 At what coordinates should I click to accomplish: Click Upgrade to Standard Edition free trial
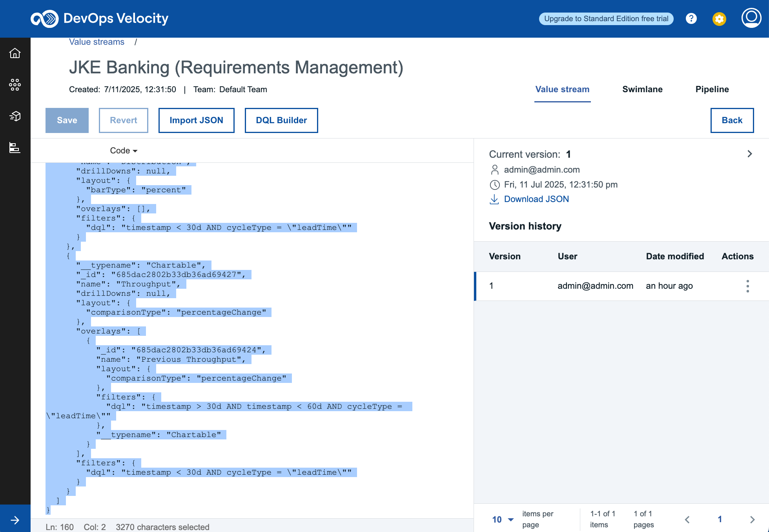(606, 19)
